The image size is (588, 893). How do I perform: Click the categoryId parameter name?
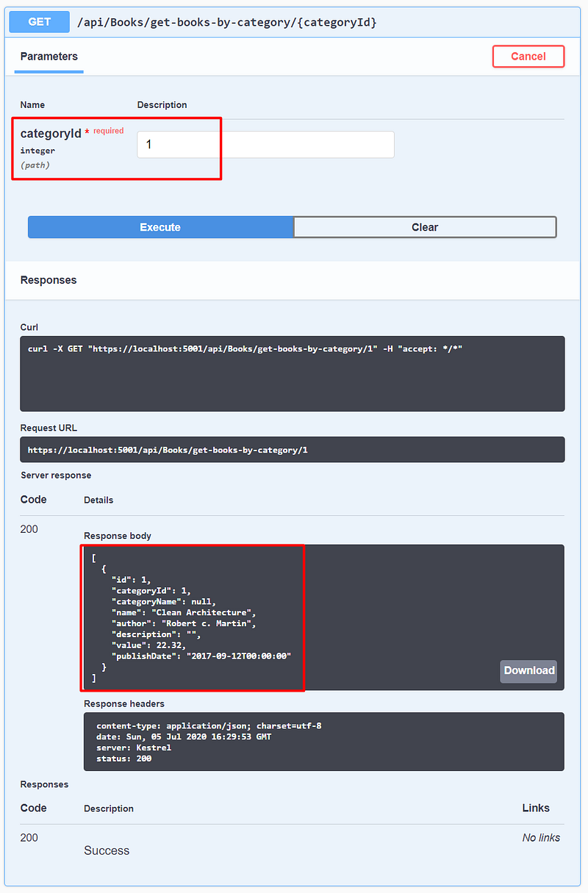click(51, 134)
